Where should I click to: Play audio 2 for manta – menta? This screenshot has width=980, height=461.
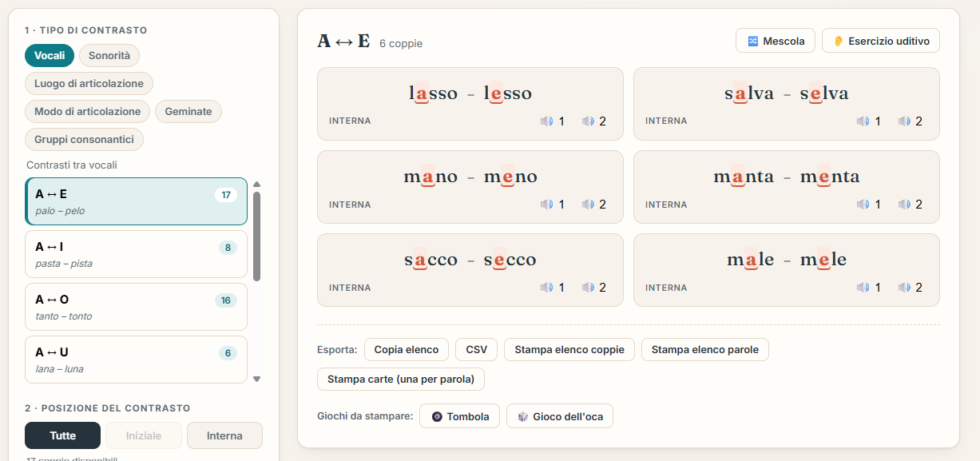[911, 205]
